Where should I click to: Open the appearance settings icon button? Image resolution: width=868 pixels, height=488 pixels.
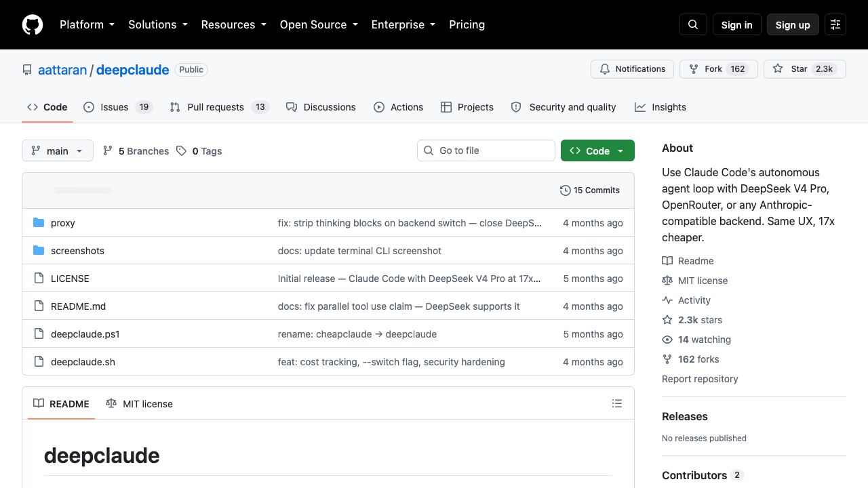835,24
